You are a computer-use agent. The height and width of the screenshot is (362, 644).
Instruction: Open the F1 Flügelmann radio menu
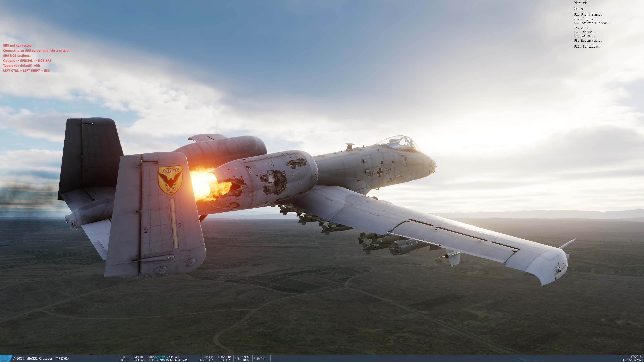pos(589,15)
